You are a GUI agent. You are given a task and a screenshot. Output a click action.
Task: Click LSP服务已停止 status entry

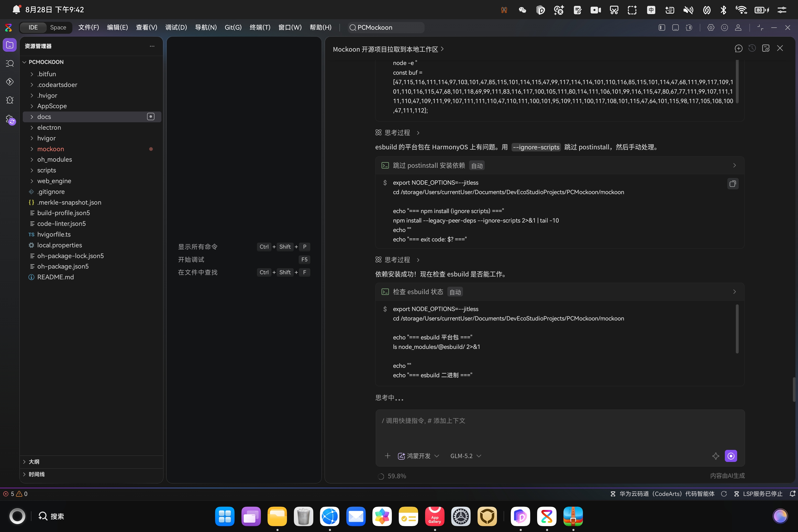point(758,494)
